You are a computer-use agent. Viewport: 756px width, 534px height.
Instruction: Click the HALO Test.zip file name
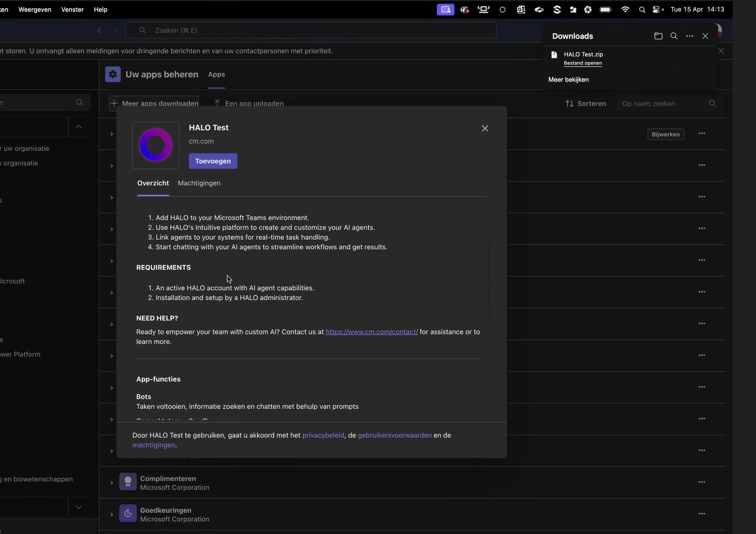point(583,54)
